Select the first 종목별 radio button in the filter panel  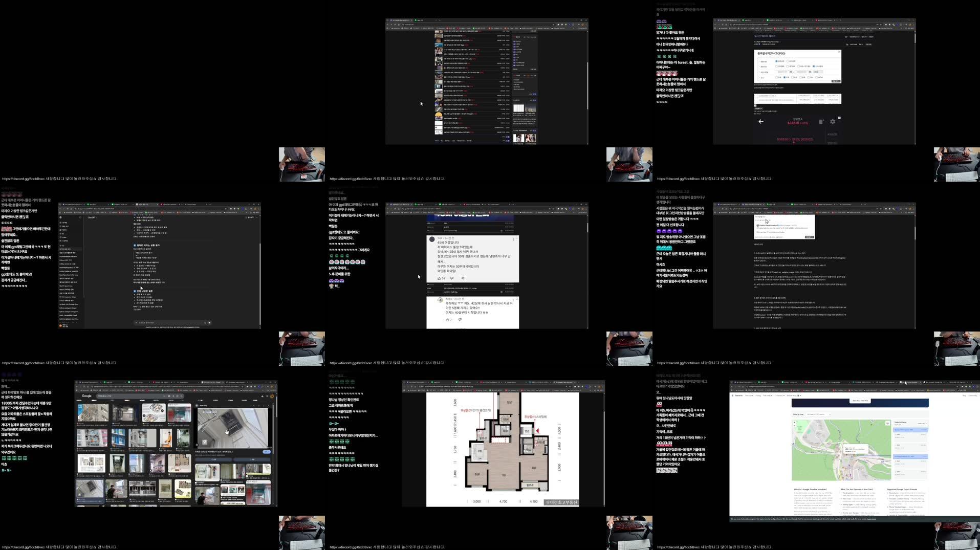pos(776,61)
